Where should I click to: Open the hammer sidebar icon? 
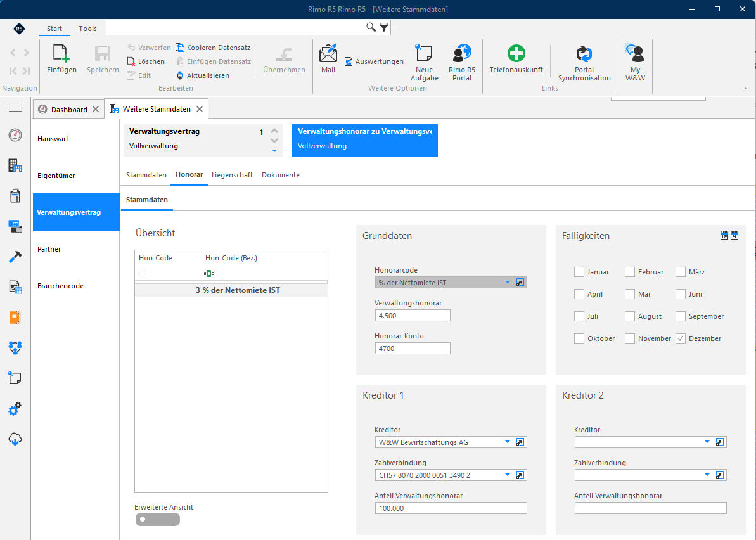15,257
